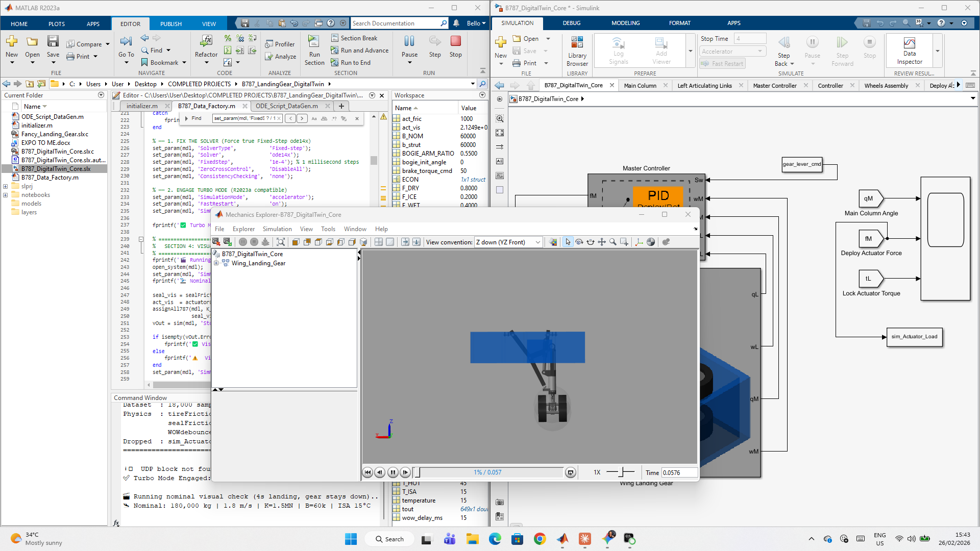
Task: Toggle whole word matching in the Find bar
Action: [324, 118]
